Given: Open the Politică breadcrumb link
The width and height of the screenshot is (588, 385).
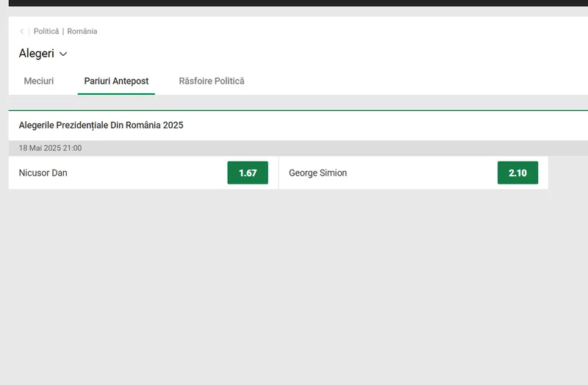Looking at the screenshot, I should coord(46,32).
